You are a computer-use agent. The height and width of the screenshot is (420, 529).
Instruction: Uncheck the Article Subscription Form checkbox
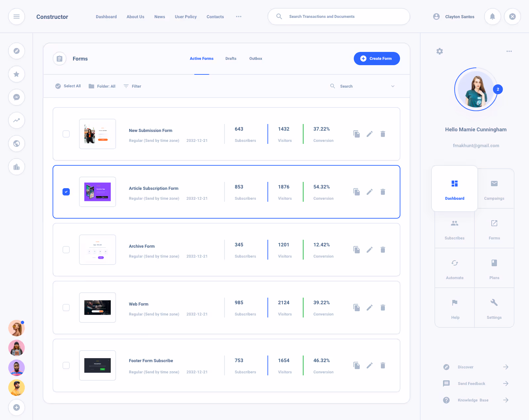[66, 192]
